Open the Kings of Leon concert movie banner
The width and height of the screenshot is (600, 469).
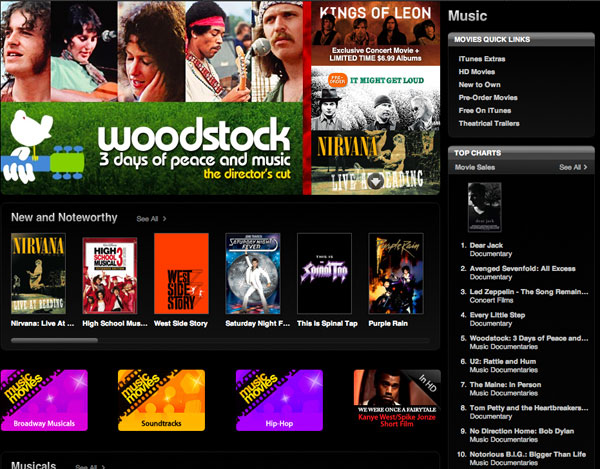click(375, 34)
